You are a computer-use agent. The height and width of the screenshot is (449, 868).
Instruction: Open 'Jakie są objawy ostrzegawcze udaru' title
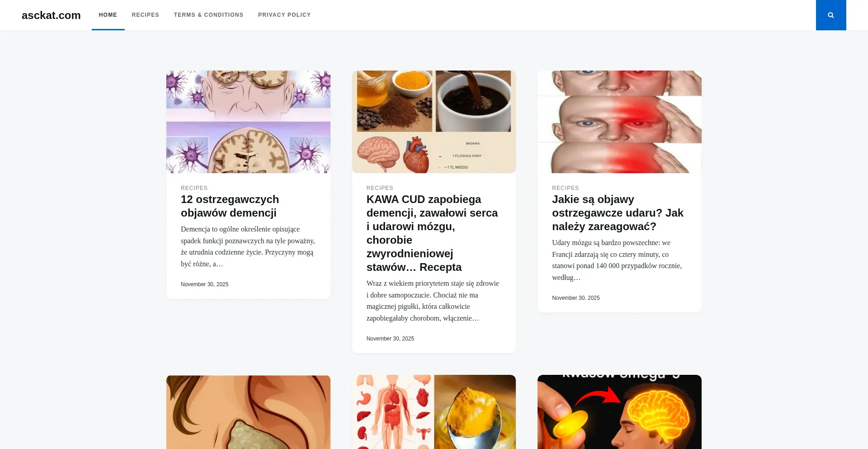pos(618,213)
